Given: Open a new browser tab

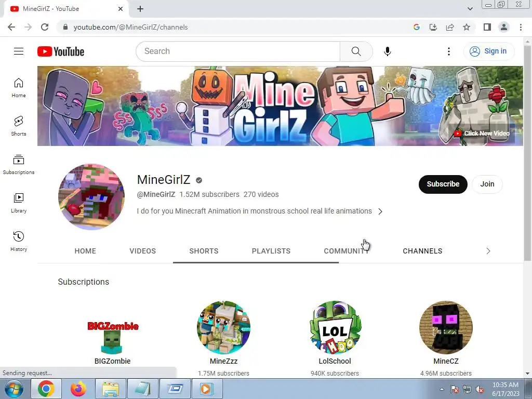Looking at the screenshot, I should pos(140,9).
